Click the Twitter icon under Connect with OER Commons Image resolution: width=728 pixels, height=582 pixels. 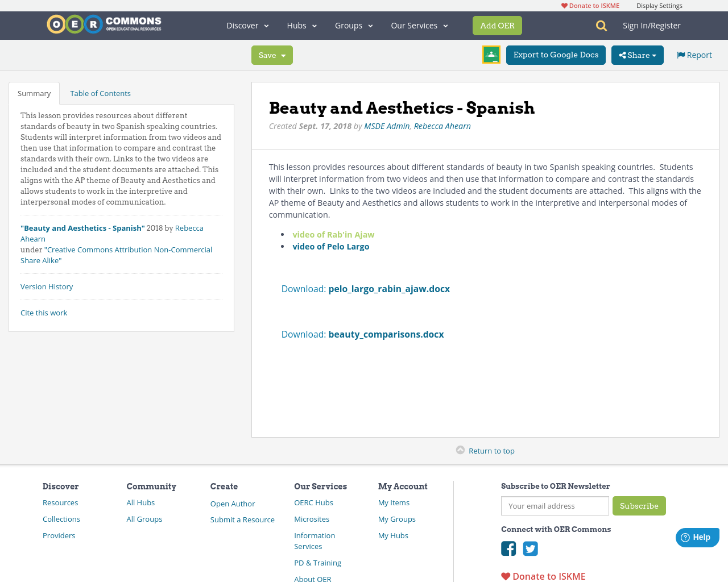[530, 547]
